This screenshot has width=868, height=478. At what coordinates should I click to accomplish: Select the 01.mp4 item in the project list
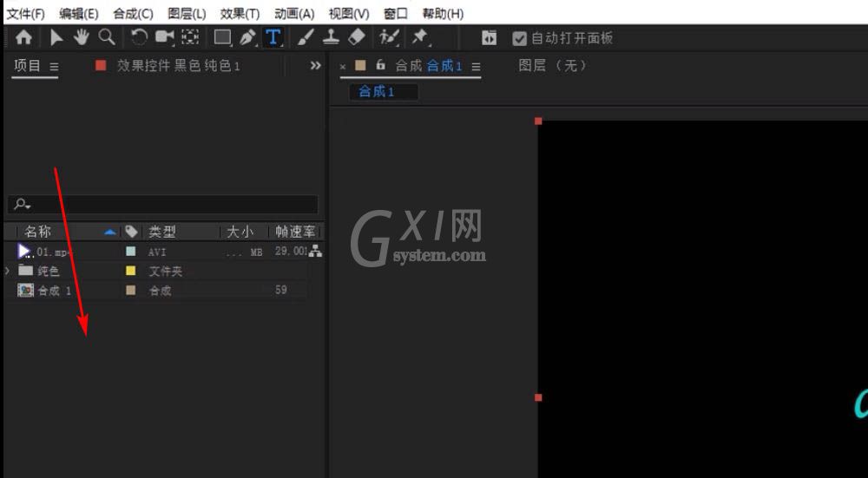coord(56,252)
